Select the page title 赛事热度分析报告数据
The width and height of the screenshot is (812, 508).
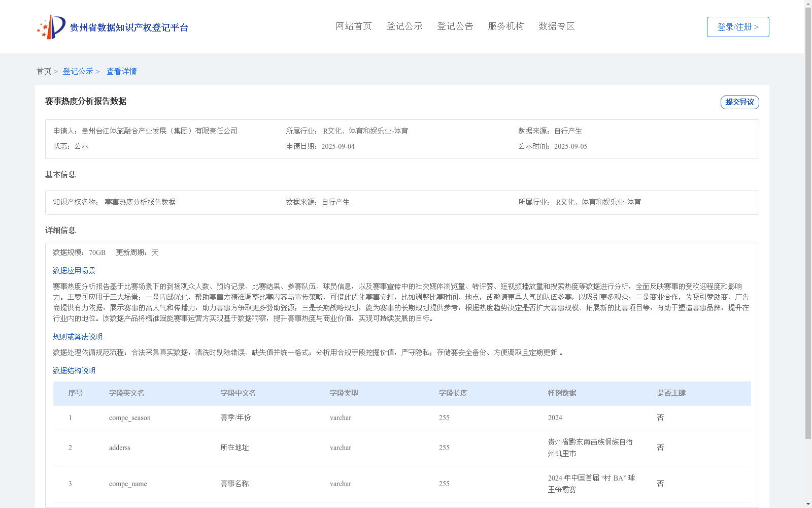(86, 101)
